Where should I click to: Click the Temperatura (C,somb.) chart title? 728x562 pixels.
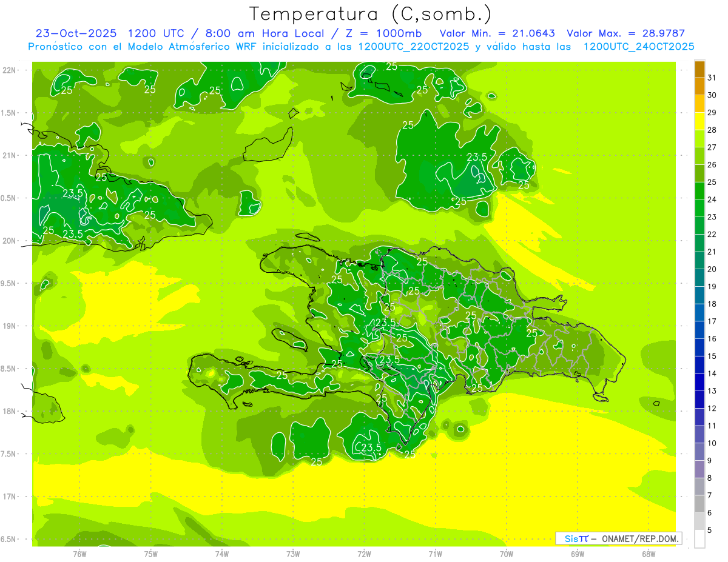[x=370, y=13]
